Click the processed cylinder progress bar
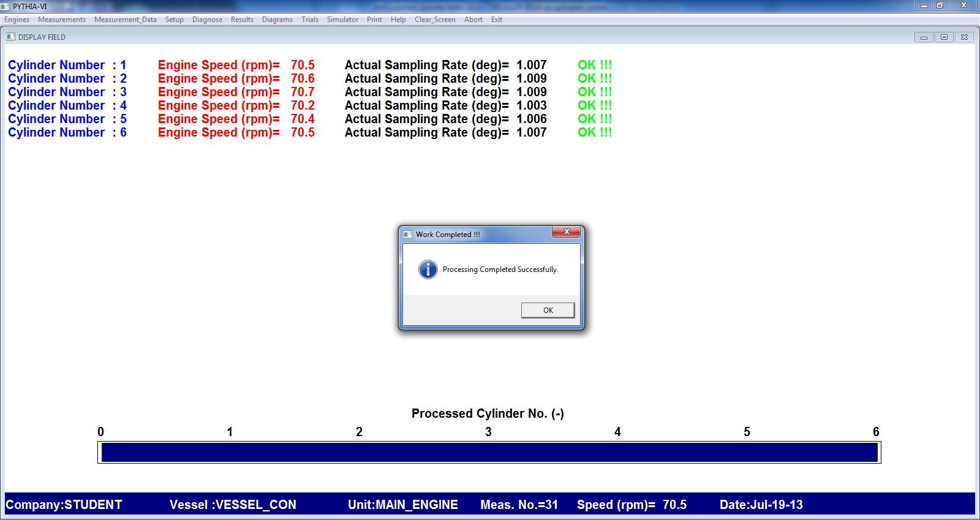The image size is (980, 520). tap(489, 453)
